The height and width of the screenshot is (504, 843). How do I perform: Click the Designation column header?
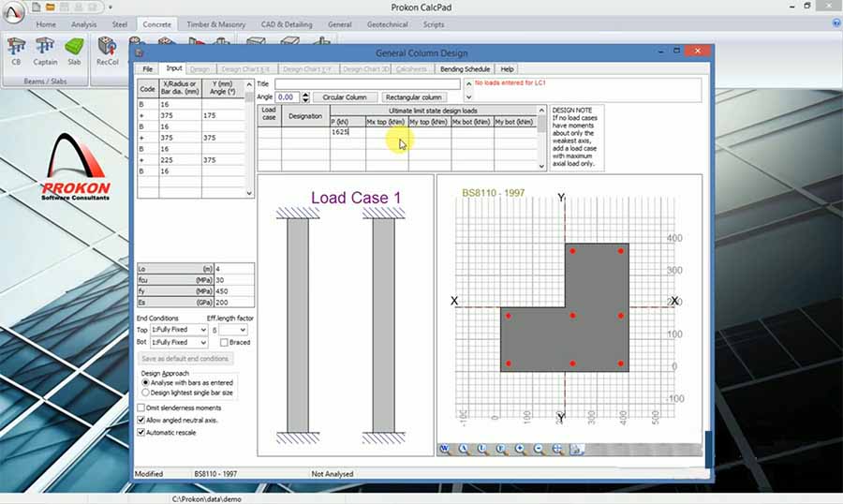point(305,115)
